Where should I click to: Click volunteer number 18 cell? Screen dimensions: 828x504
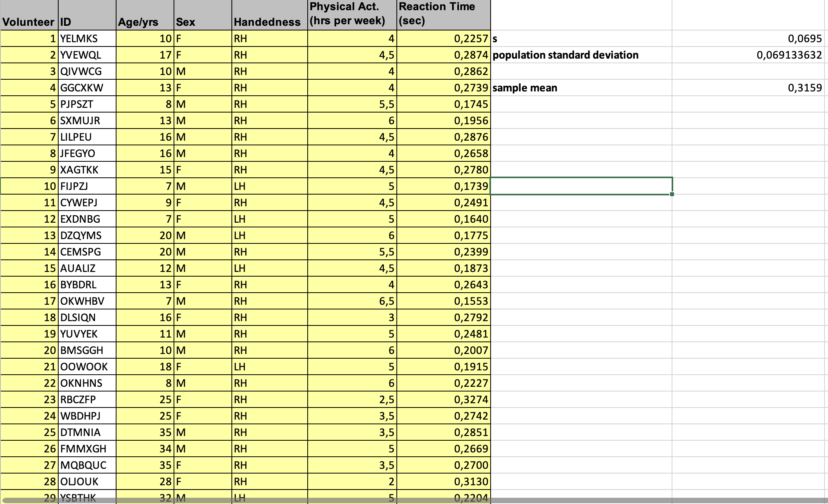coord(29,318)
